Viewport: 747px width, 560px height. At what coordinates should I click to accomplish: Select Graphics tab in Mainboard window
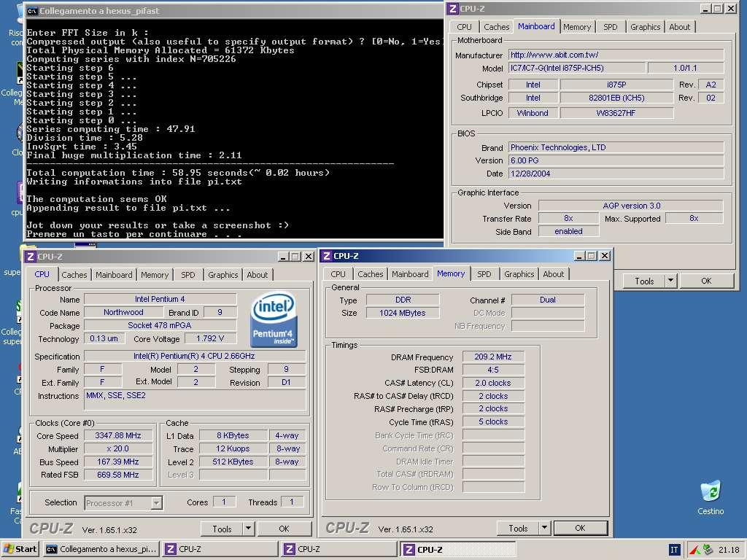click(646, 27)
